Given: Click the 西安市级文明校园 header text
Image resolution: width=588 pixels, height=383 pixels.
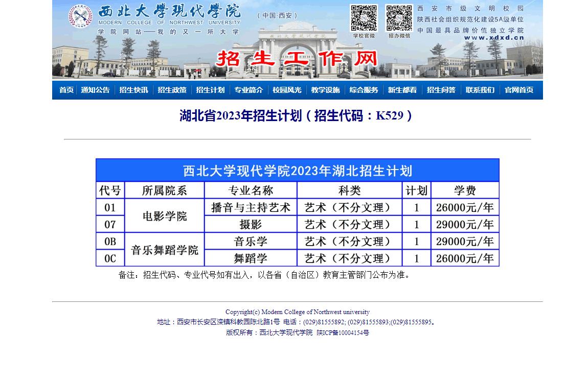Looking at the screenshot, I should click(x=470, y=8).
